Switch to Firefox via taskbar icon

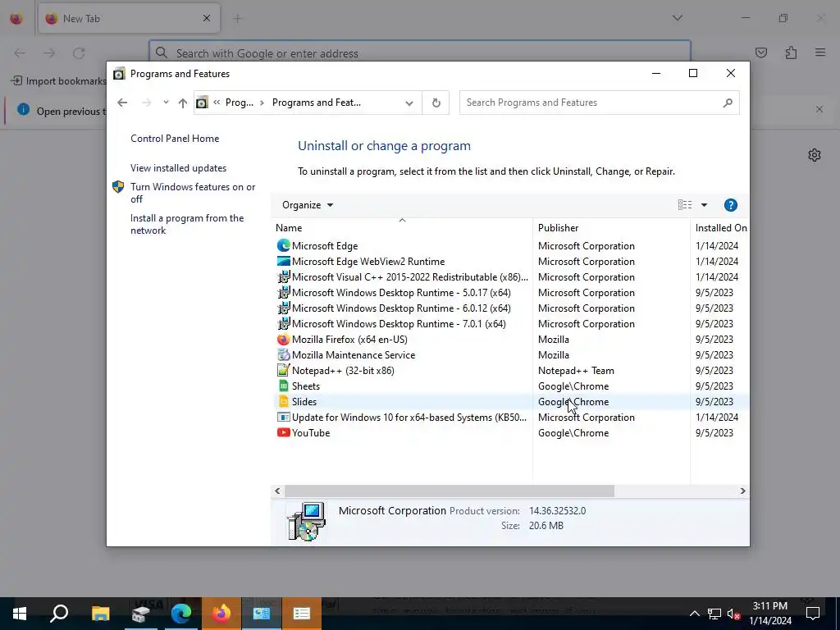pos(221,614)
